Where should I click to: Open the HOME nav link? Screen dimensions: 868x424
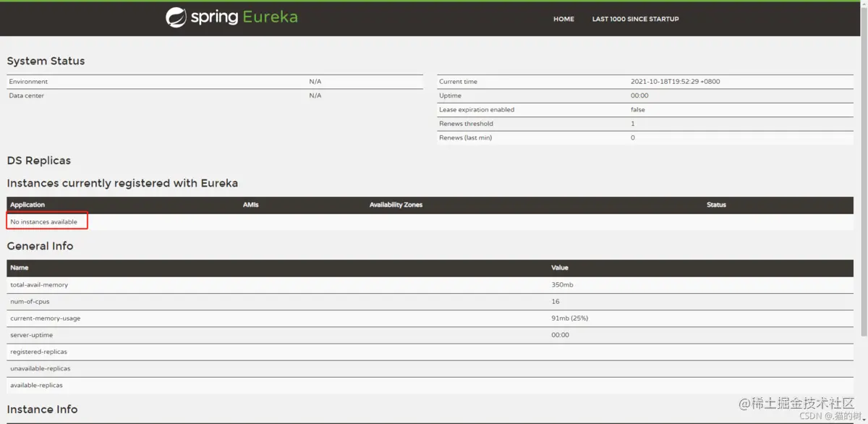click(x=563, y=20)
